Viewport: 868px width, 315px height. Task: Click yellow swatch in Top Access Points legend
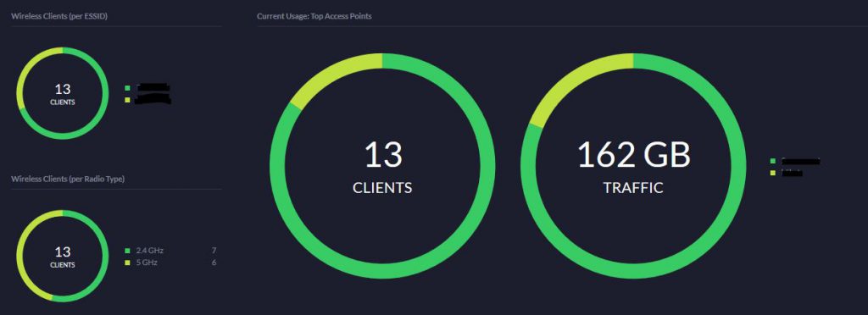coord(773,173)
